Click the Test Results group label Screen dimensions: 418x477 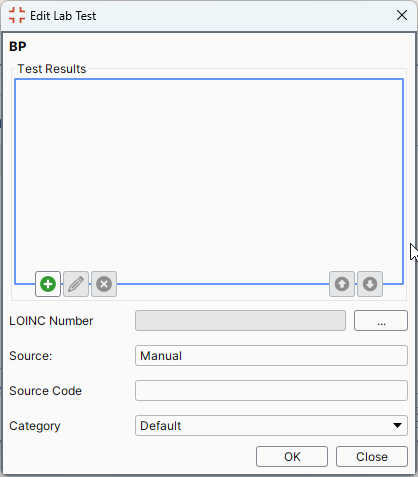tap(52, 69)
